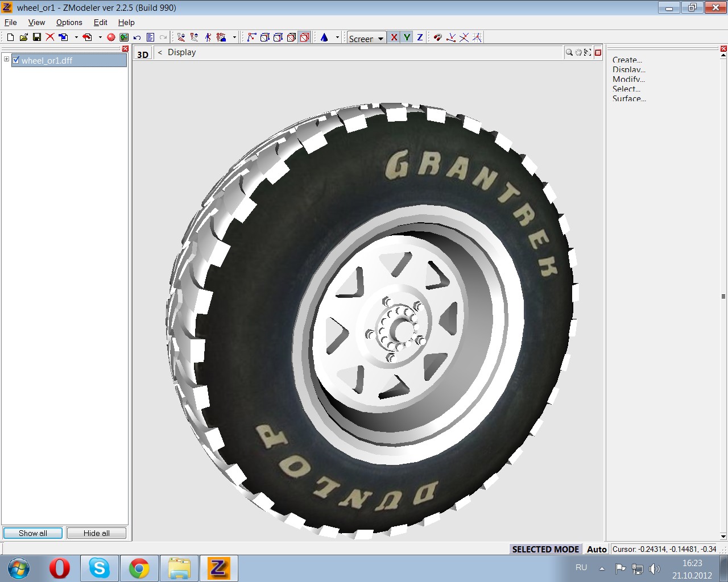Open the viewport Display menu
The width and height of the screenshot is (728, 582).
pyautogui.click(x=181, y=52)
